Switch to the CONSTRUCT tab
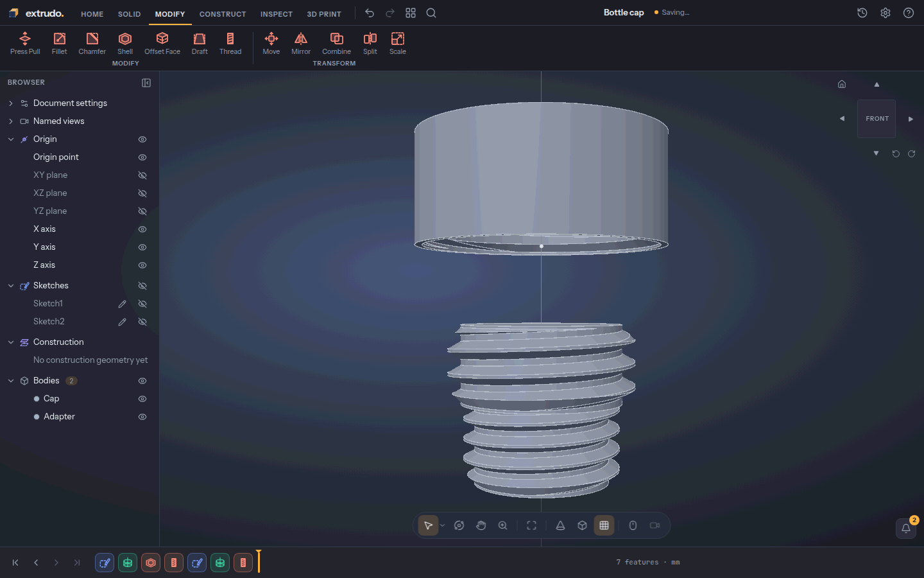Viewport: 924px width, 578px height. tap(223, 13)
